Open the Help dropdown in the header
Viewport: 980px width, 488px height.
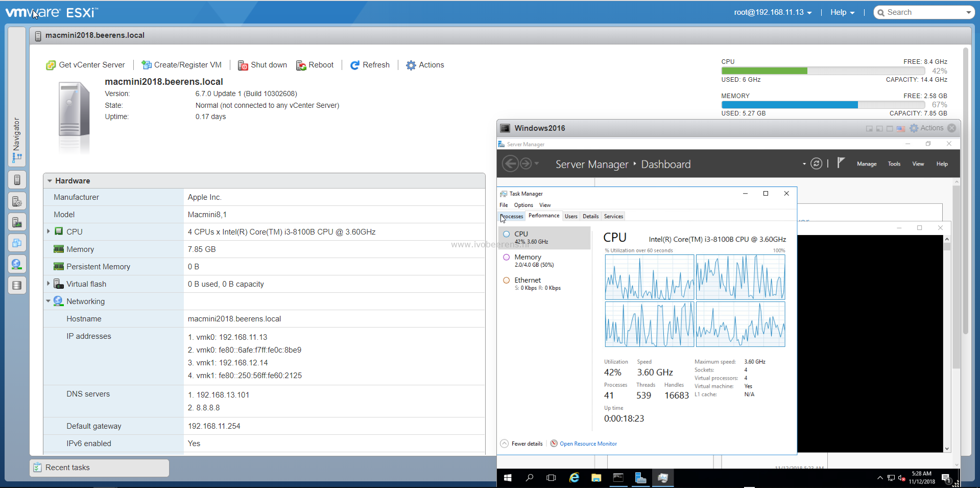click(x=842, y=12)
